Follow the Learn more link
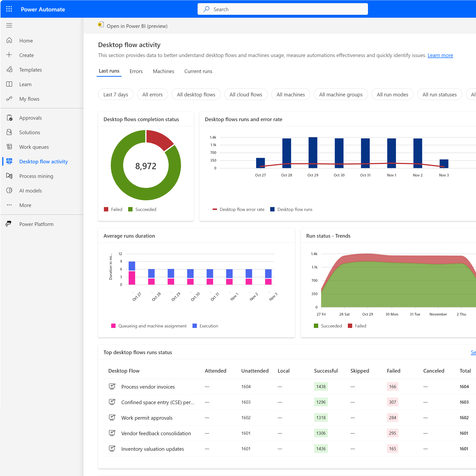This screenshot has height=476, width=476. [440, 55]
